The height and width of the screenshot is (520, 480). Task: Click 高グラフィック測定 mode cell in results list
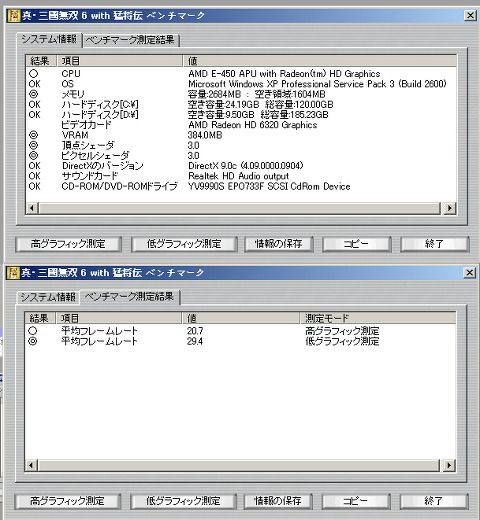[342, 331]
